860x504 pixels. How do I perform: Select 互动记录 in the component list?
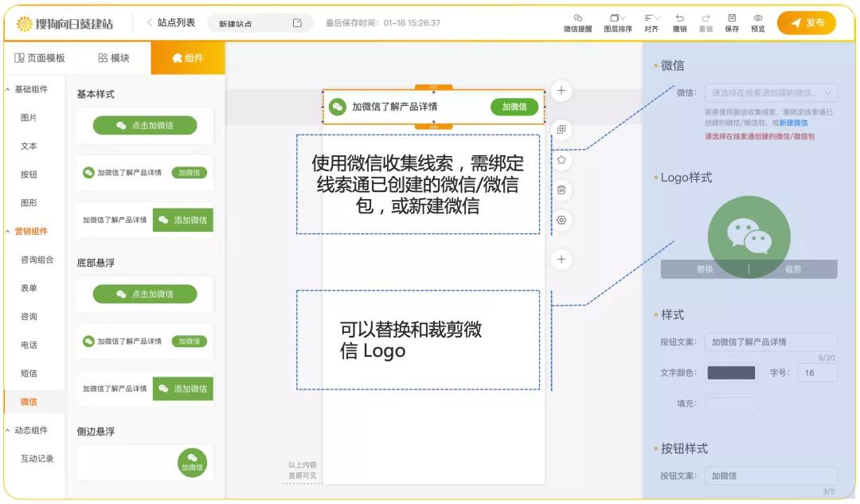[x=37, y=459]
